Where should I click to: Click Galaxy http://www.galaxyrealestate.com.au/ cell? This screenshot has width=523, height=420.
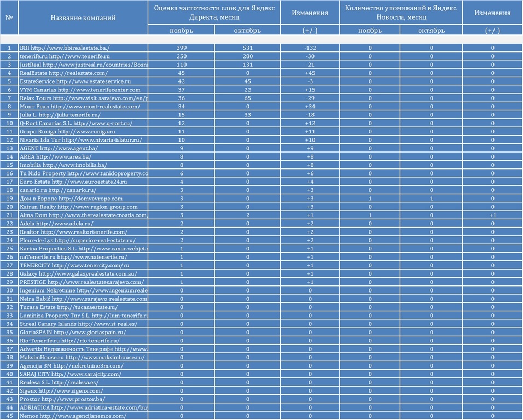[x=83, y=273]
